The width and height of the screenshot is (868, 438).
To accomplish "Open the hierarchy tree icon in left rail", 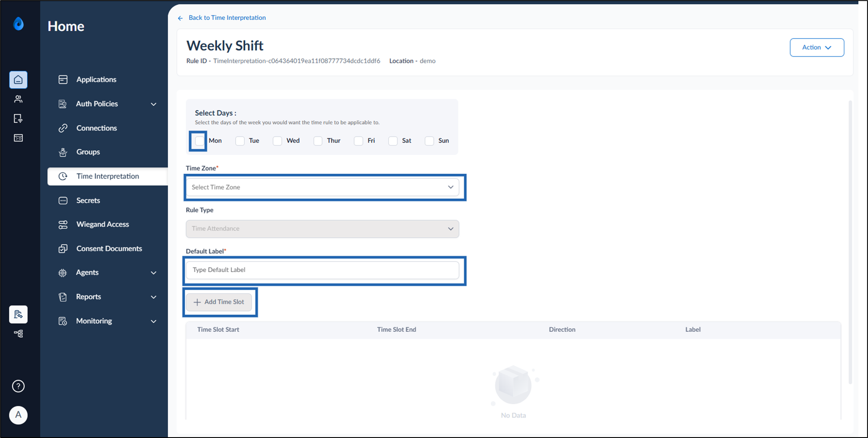I will click(x=18, y=334).
